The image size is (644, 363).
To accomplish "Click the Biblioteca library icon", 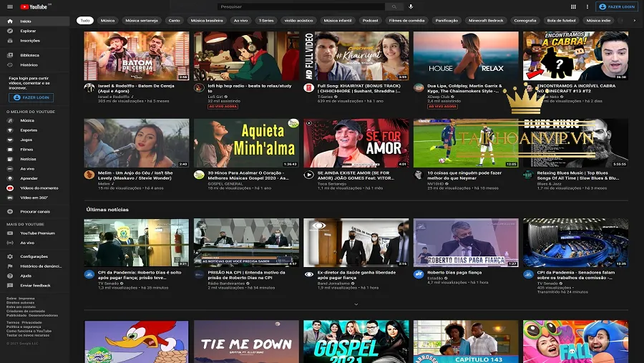I will pos(10,55).
